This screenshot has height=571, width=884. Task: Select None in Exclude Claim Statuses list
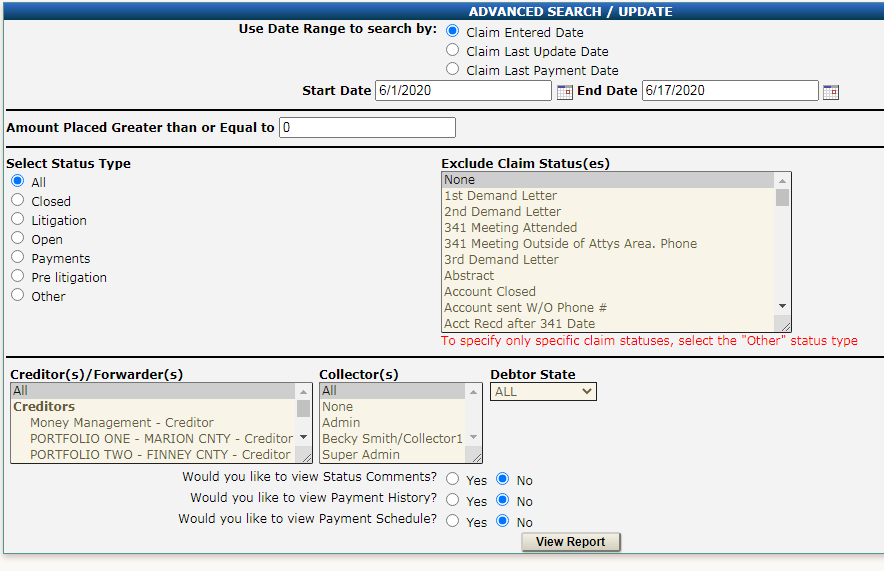[608, 180]
